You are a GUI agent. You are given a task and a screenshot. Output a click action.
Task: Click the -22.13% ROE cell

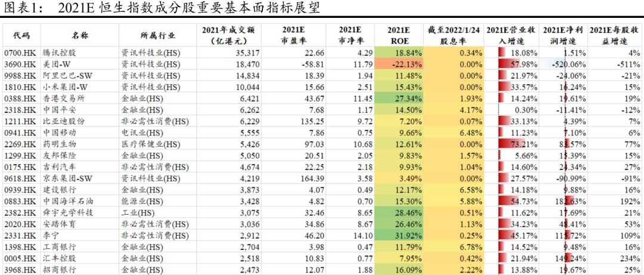[x=398, y=64]
